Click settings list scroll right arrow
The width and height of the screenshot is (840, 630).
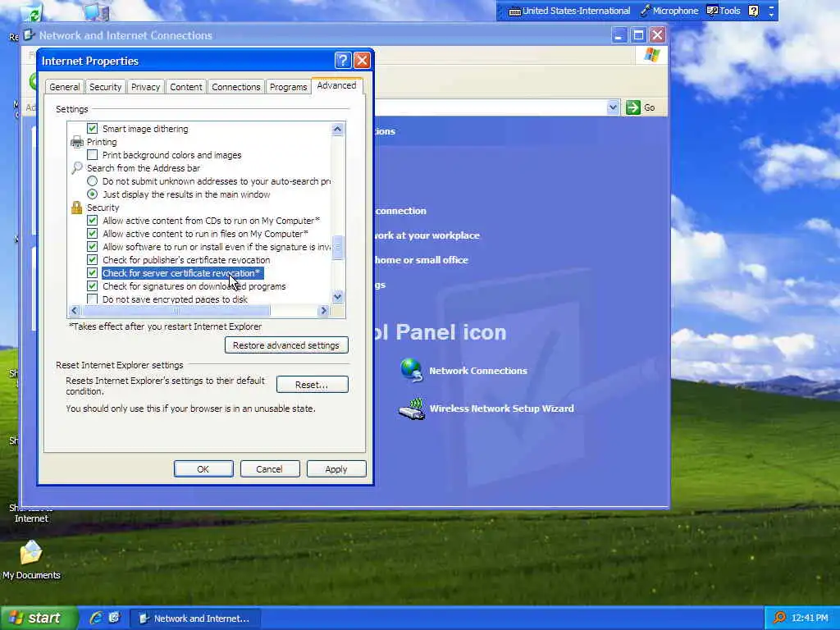[x=323, y=310]
